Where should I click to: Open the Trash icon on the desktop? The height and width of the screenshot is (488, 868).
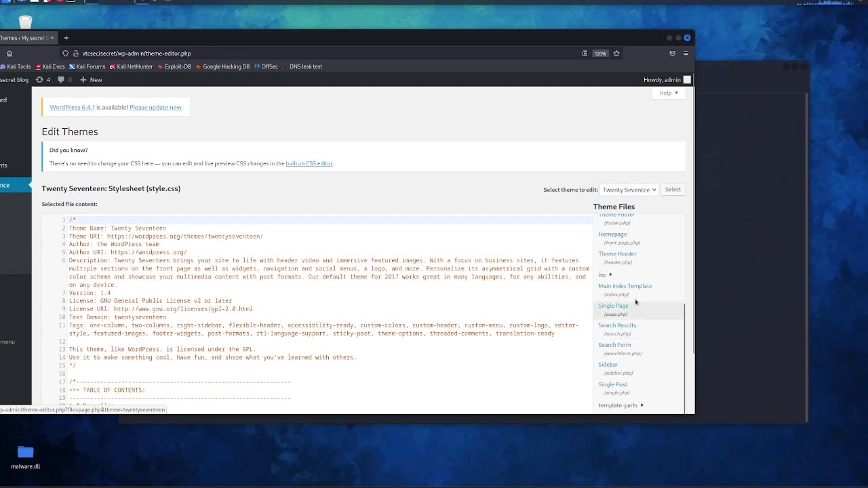point(25,22)
